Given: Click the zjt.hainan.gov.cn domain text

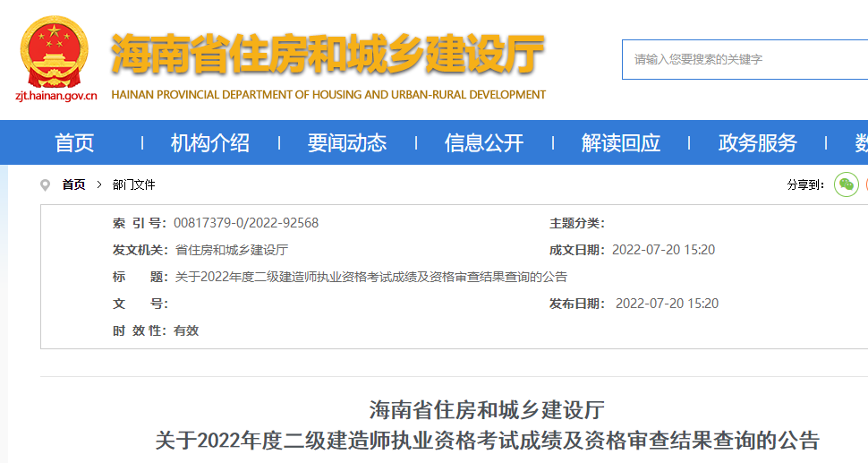Looking at the screenshot, I should pyautogui.click(x=56, y=95).
